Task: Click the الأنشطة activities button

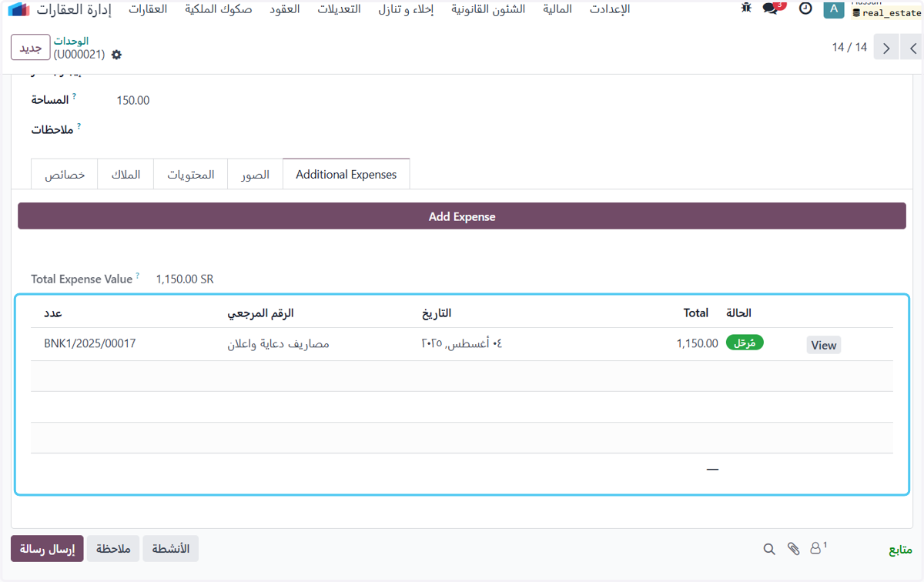Action: (x=170, y=549)
